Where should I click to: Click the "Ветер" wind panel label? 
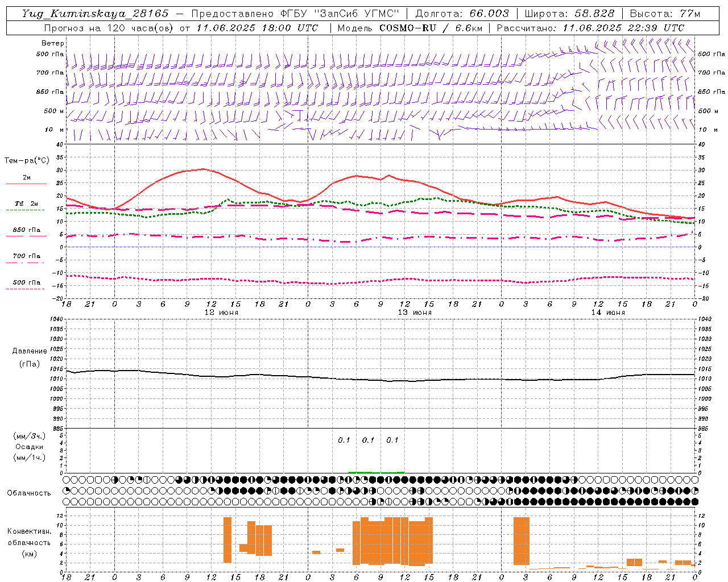click(53, 43)
